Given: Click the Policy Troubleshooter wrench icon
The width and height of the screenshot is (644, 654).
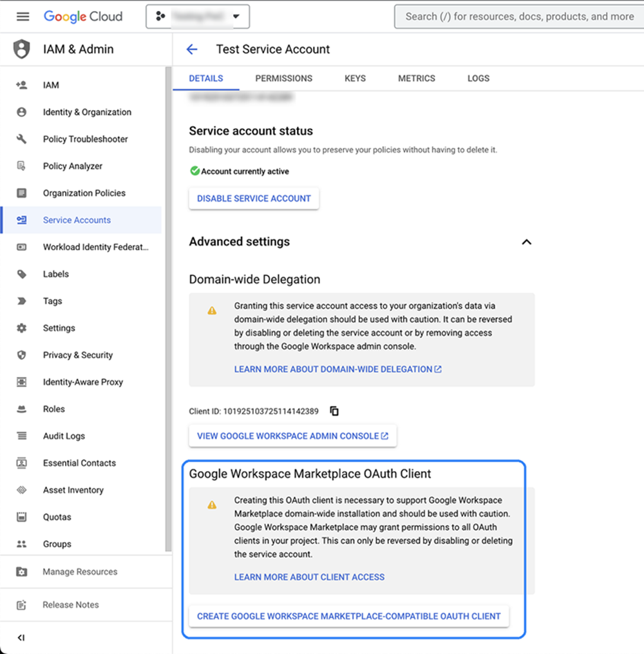Looking at the screenshot, I should tap(22, 139).
